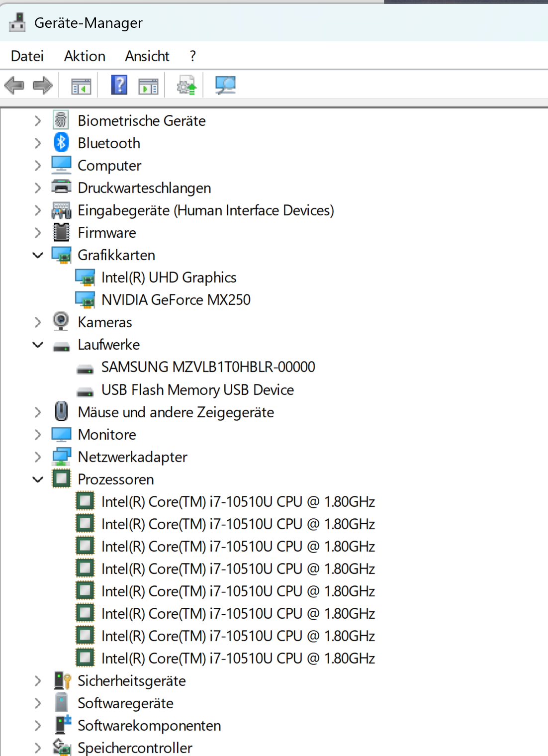The height and width of the screenshot is (756, 548).
Task: Click the scan for hardware changes icon
Action: pos(225,85)
